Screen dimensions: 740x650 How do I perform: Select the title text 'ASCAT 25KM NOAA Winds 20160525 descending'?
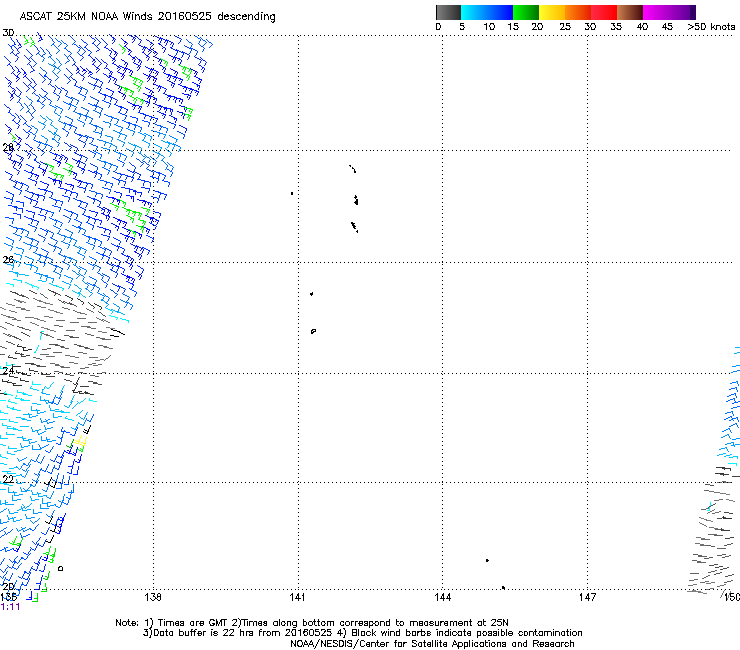click(148, 17)
